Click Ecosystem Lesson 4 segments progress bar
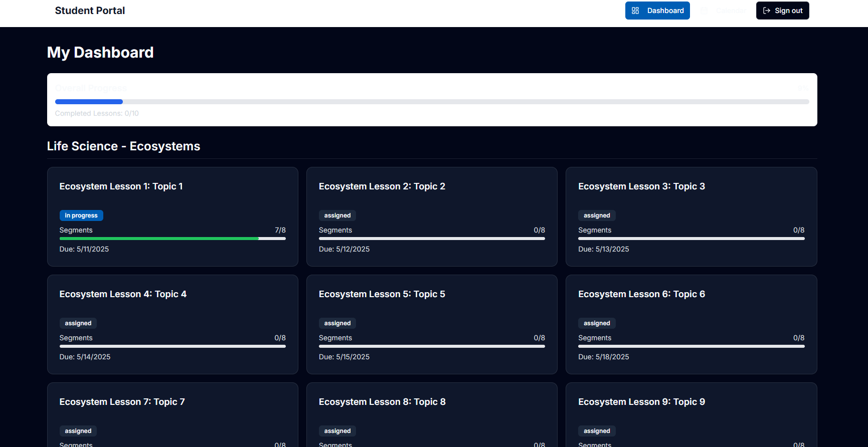 (x=172, y=346)
